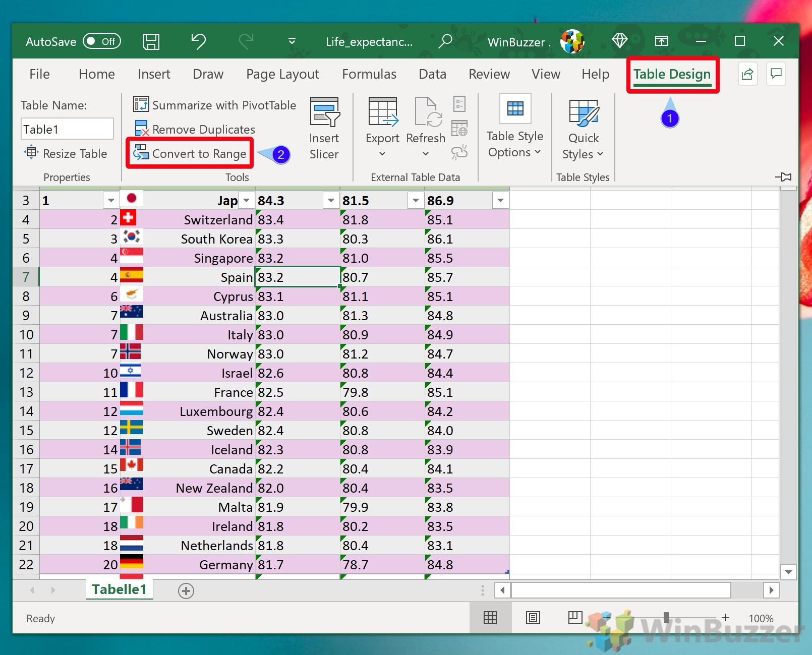This screenshot has width=812, height=655.
Task: Select the Tabelle1 sheet tab
Action: [119, 589]
